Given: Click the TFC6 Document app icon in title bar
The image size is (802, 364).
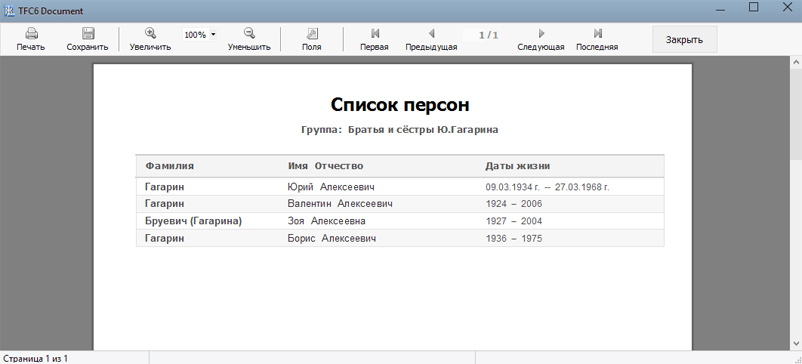Looking at the screenshot, I should [x=9, y=11].
